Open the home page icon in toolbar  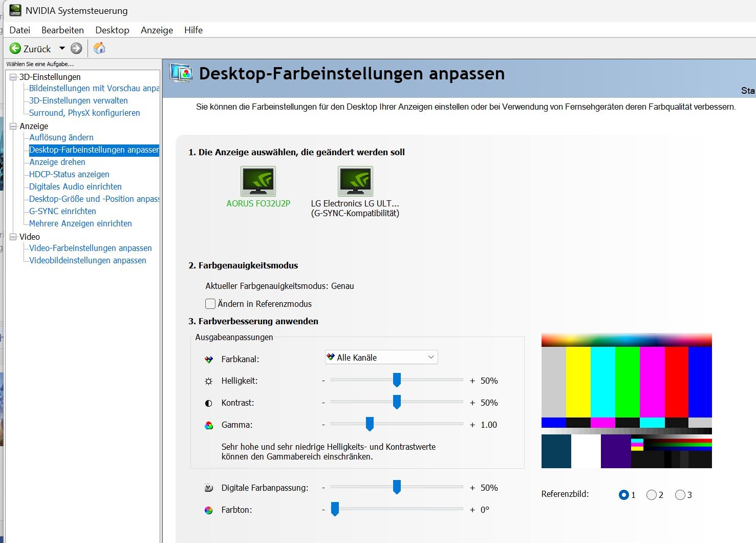pos(99,48)
